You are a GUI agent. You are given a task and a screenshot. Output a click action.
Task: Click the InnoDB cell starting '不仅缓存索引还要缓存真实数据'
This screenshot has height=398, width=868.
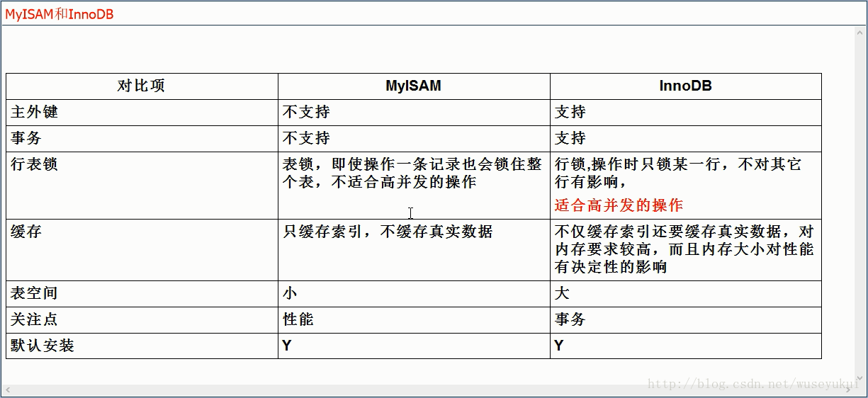pos(684,249)
